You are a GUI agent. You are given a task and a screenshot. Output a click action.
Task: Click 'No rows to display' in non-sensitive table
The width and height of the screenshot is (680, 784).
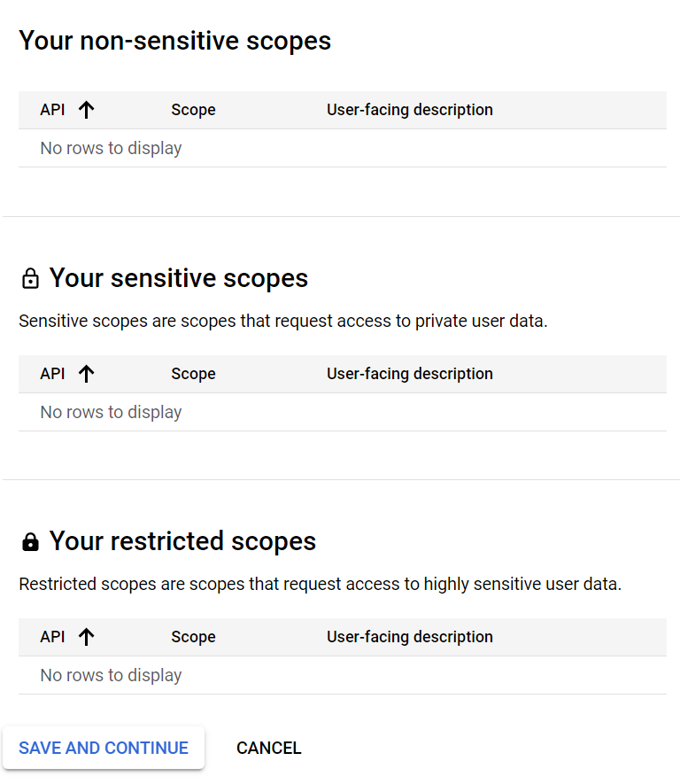(x=111, y=148)
